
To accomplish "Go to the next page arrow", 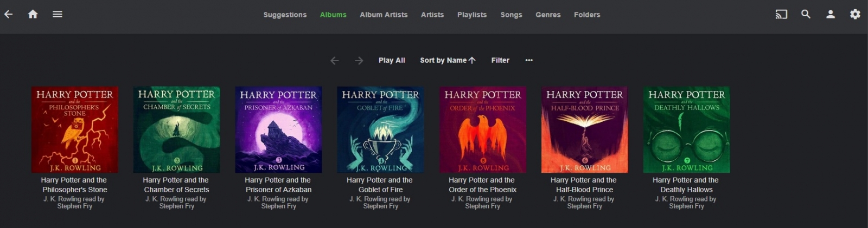I will click(359, 61).
